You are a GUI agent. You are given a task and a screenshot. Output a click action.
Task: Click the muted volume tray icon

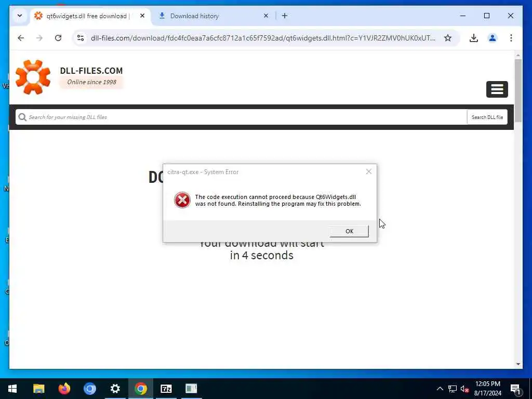[464, 389]
